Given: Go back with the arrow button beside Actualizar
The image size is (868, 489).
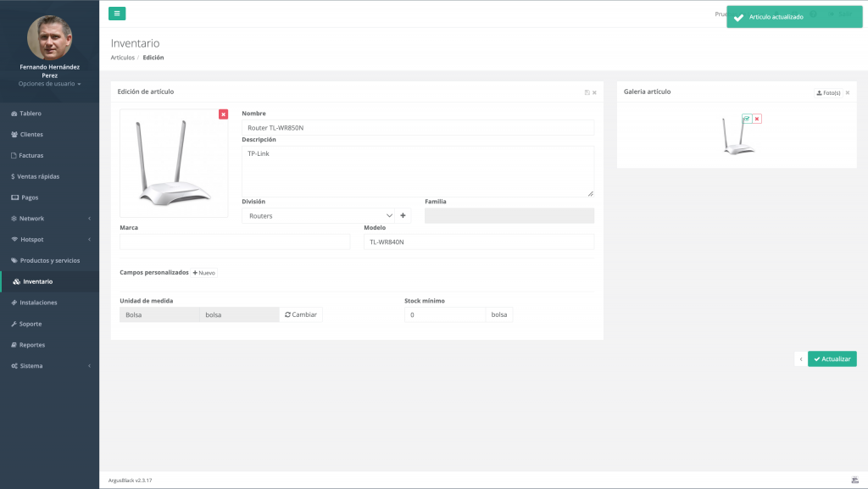Looking at the screenshot, I should tap(801, 359).
